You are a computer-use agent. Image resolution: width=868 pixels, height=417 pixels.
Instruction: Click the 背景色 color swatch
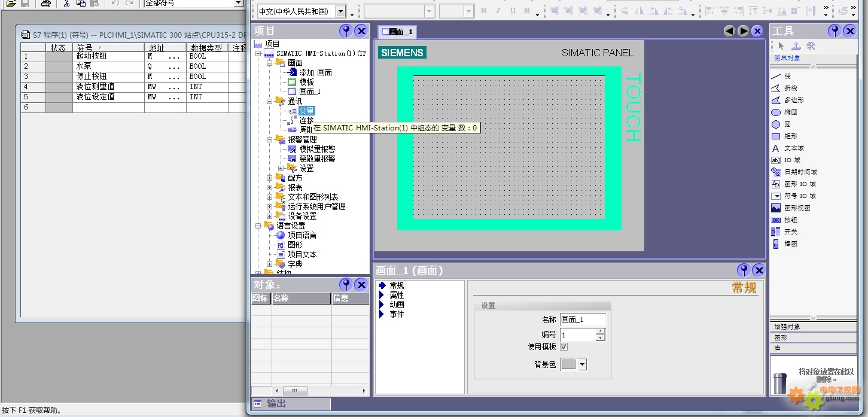569,364
